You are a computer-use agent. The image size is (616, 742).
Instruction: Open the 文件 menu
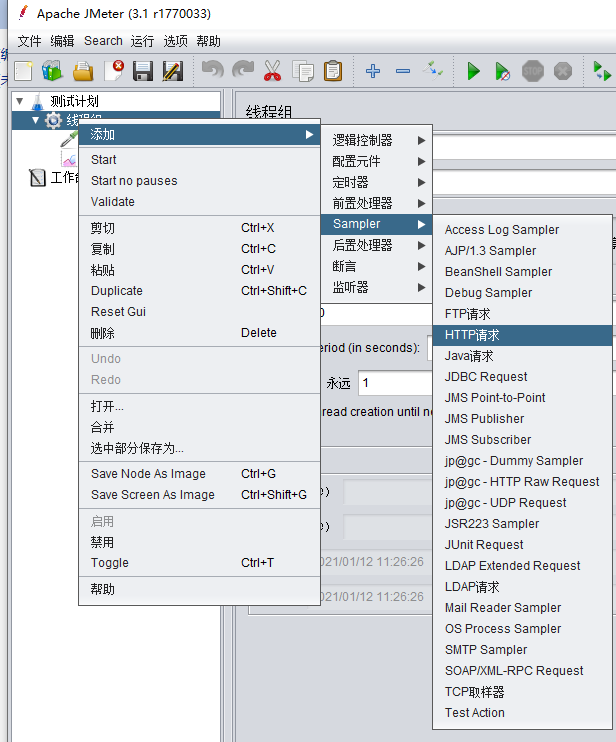click(29, 41)
